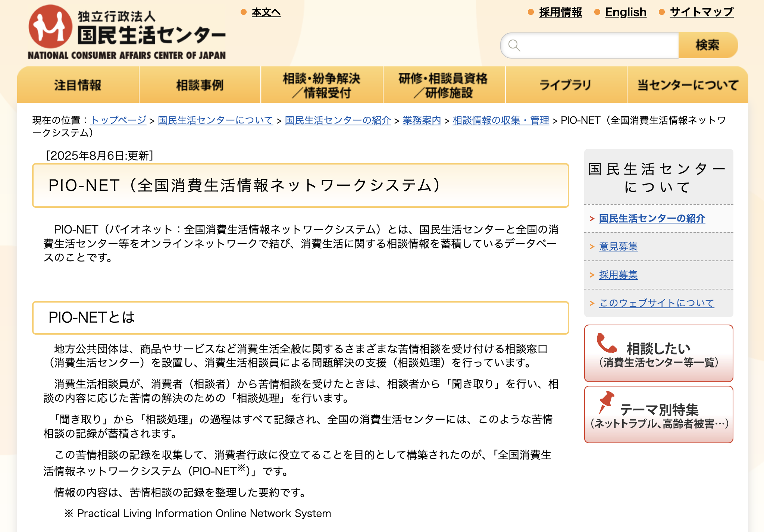
Task: Click the red phone icon
Action: pos(607,343)
